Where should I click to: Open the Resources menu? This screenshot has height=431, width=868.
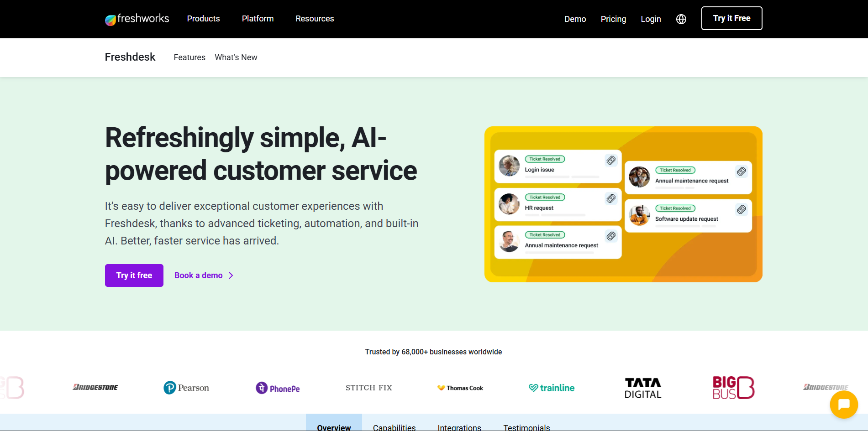click(315, 19)
